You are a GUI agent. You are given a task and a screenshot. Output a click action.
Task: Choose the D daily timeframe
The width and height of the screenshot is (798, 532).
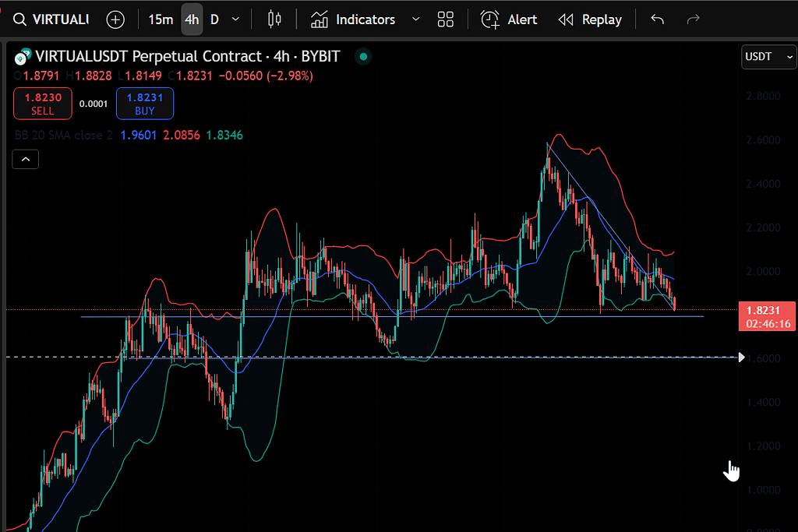[x=214, y=19]
